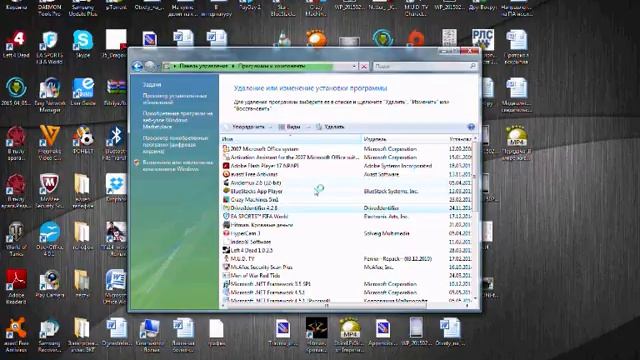Launch Skype from the desktop

pyautogui.click(x=83, y=44)
